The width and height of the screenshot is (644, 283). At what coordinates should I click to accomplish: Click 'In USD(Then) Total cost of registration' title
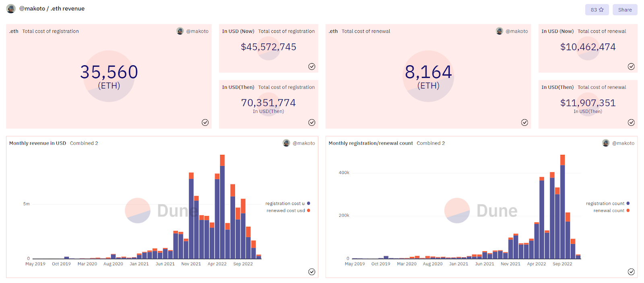(268, 87)
